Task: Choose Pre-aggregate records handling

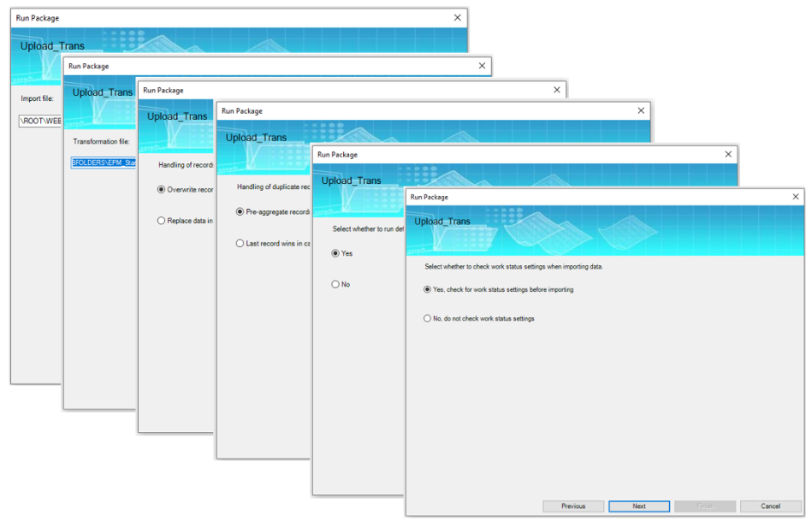Action: pos(239,211)
